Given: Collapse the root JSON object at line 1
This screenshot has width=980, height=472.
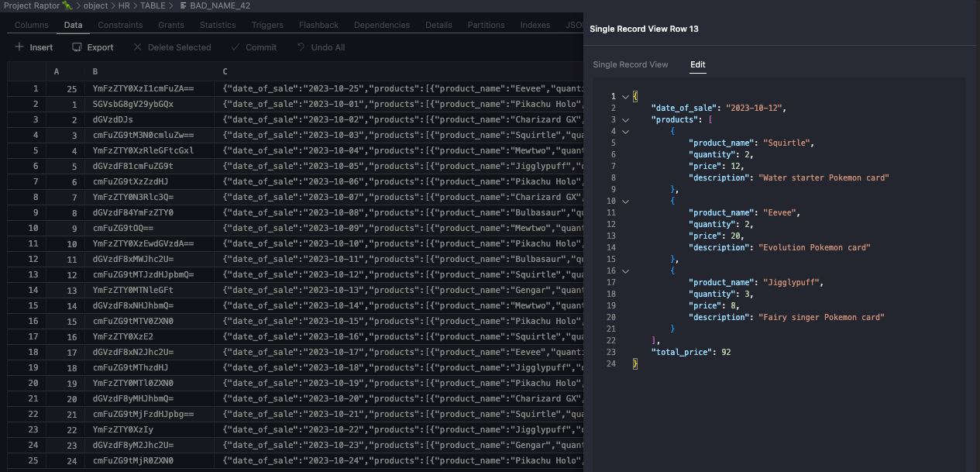Looking at the screenshot, I should (x=625, y=97).
